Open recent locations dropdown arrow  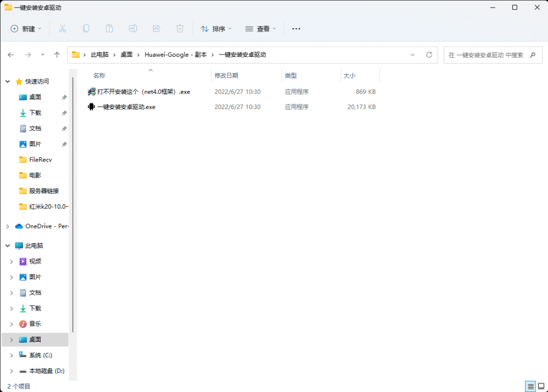tap(43, 55)
